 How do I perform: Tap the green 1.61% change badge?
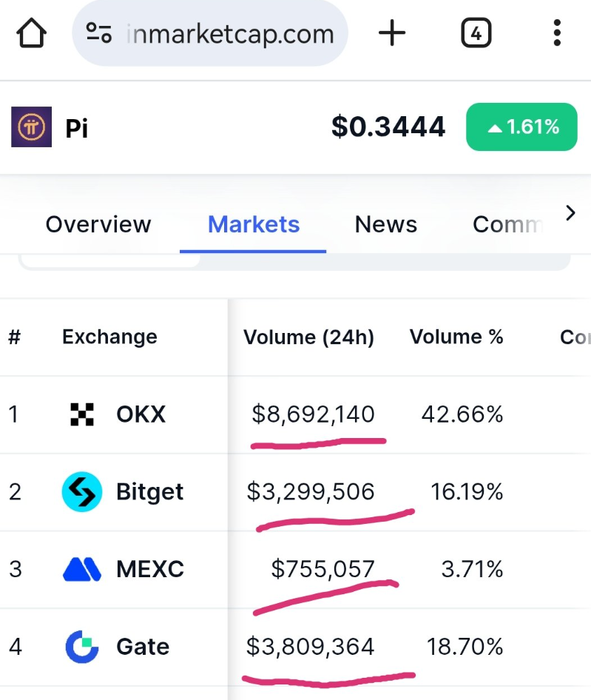pyautogui.click(x=521, y=127)
